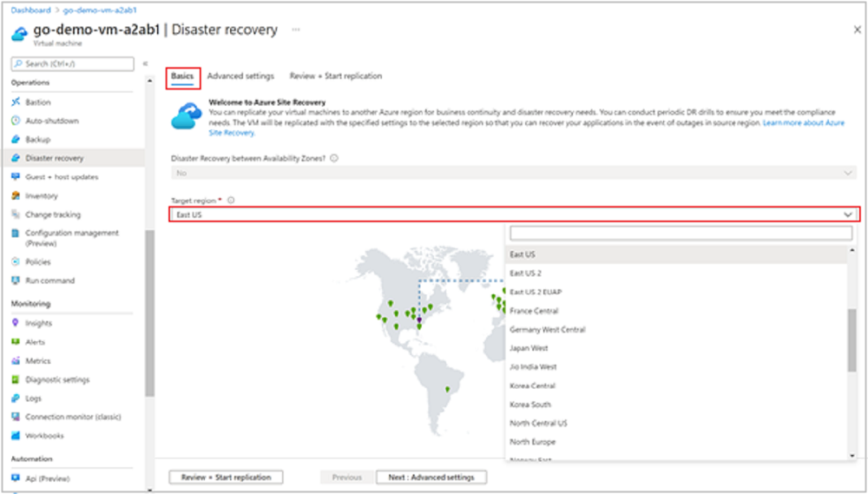Click the region filter search box

tap(681, 233)
